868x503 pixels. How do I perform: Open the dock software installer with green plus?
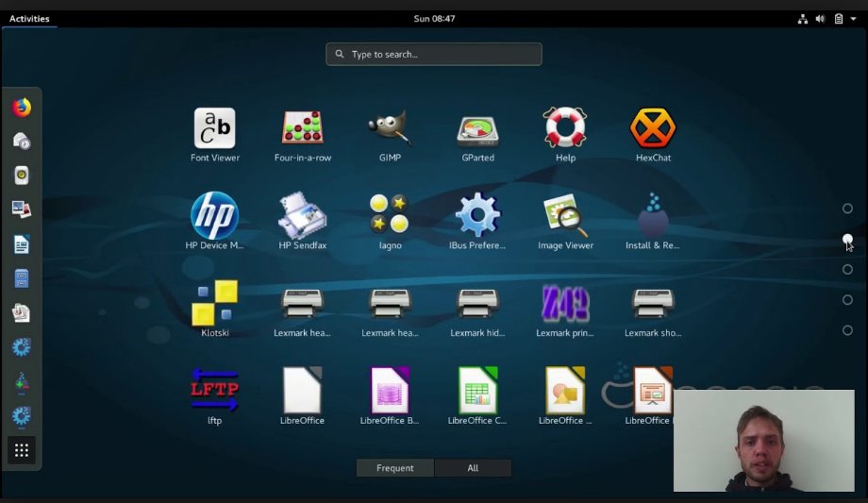pos(22,381)
